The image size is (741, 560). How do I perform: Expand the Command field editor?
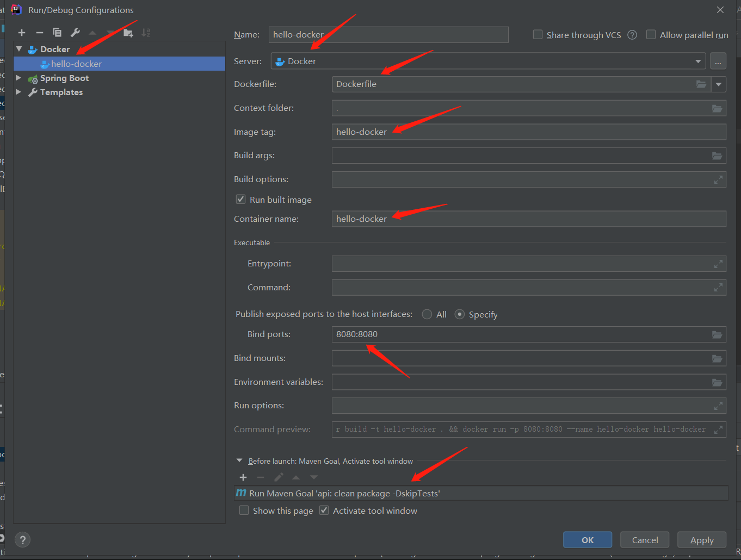pyautogui.click(x=718, y=288)
